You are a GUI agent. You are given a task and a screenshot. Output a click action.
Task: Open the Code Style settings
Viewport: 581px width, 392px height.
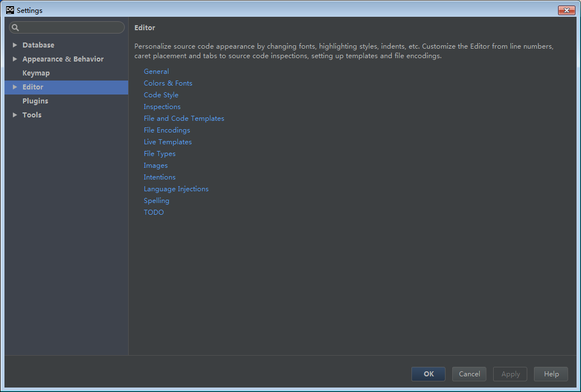[161, 95]
